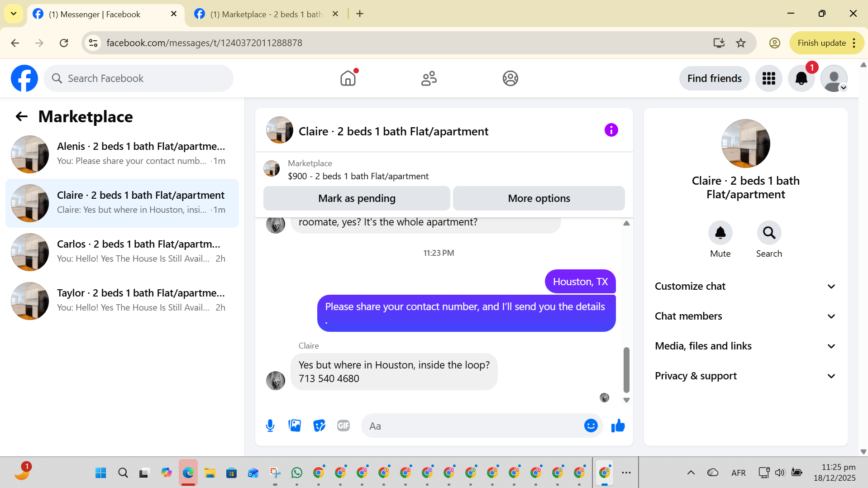Open WhatsApp from the taskbar

click(x=297, y=473)
